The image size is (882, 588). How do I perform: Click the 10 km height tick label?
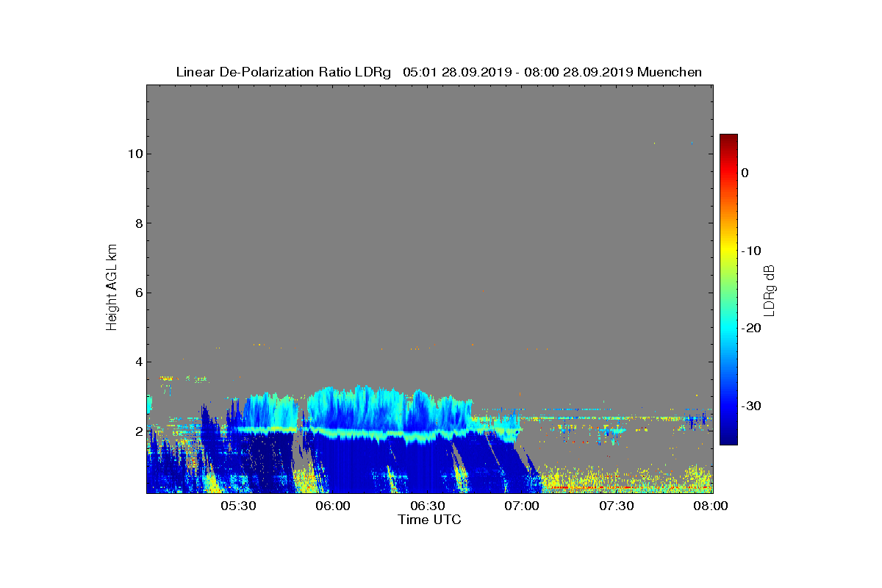[134, 154]
